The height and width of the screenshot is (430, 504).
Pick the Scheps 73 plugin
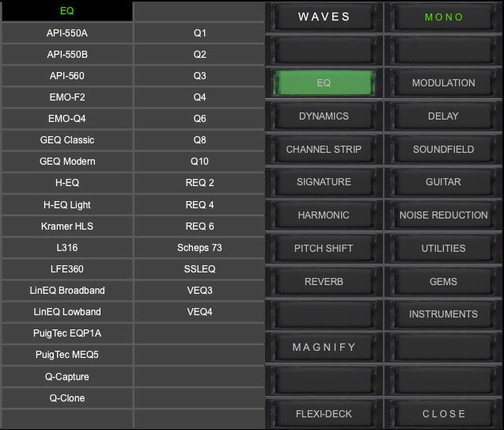199,248
